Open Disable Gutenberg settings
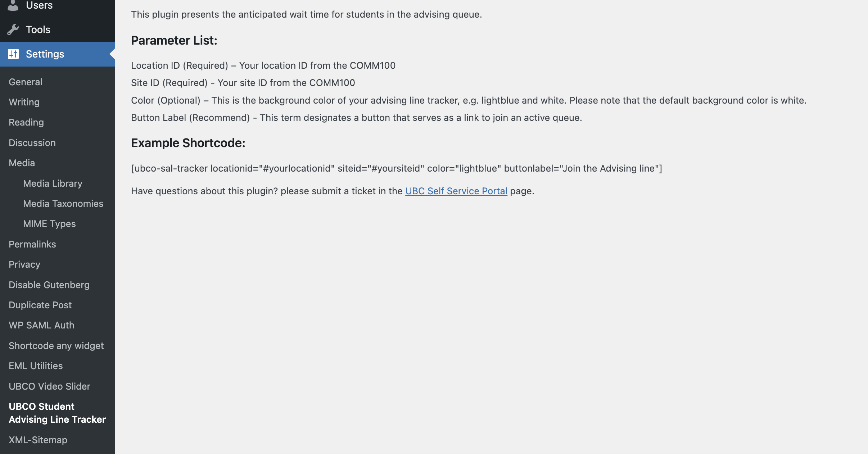Image resolution: width=868 pixels, height=454 pixels. point(49,285)
